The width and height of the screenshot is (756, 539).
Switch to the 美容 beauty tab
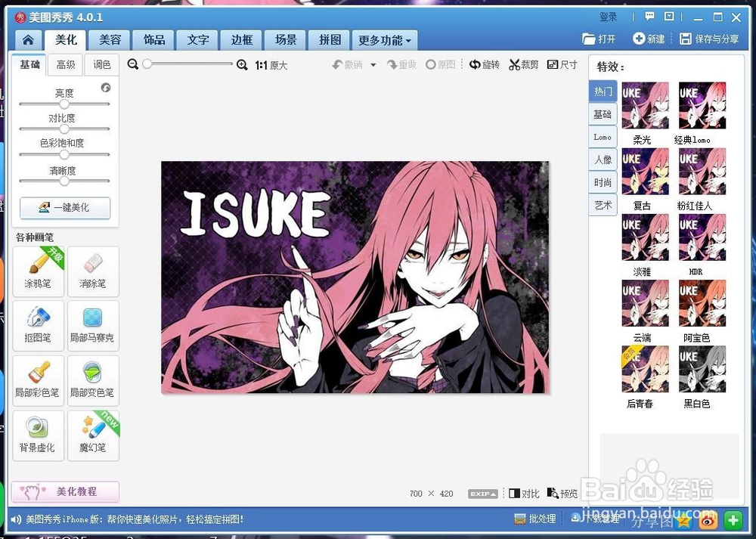coord(110,39)
